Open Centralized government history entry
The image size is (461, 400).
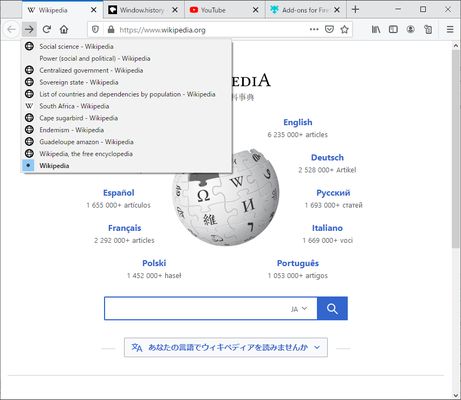tap(127, 70)
